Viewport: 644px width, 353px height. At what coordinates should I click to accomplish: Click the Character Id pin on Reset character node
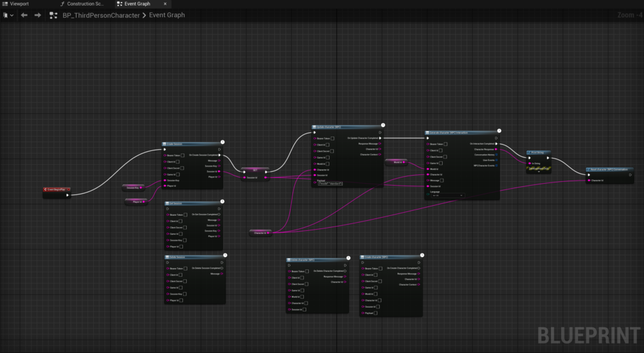(x=589, y=181)
